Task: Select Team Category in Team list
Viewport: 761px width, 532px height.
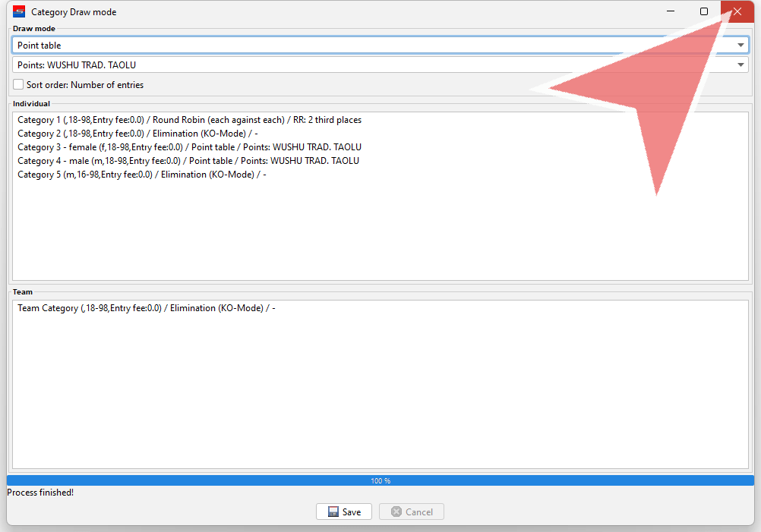Action: click(x=146, y=308)
